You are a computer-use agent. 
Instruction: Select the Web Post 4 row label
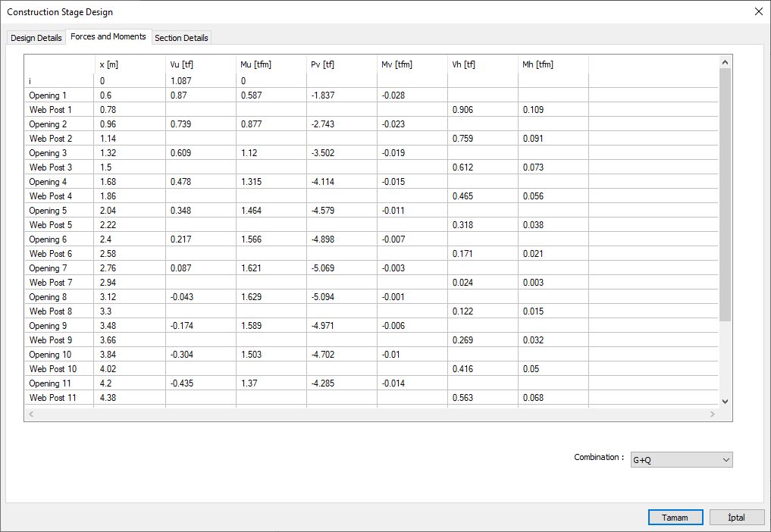[51, 196]
